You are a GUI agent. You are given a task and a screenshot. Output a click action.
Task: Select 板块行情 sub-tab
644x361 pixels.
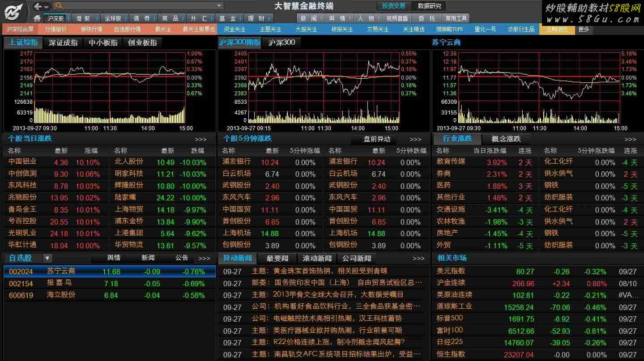[x=91, y=29]
